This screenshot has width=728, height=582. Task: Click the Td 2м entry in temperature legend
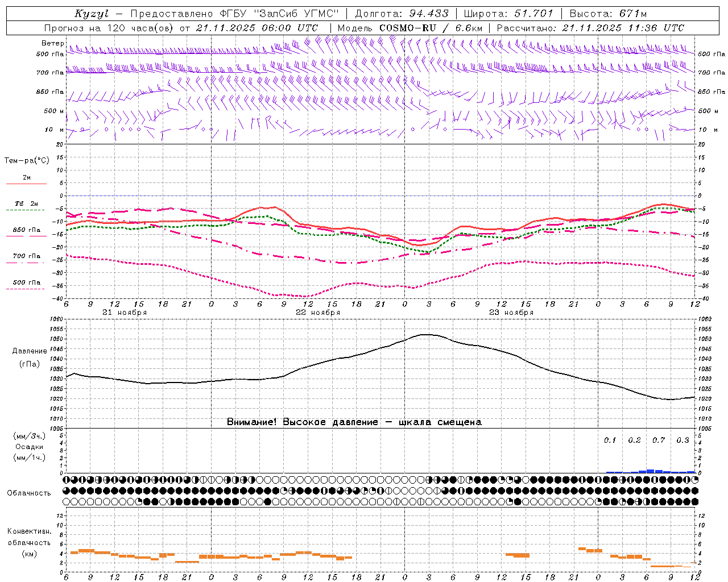pos(26,203)
